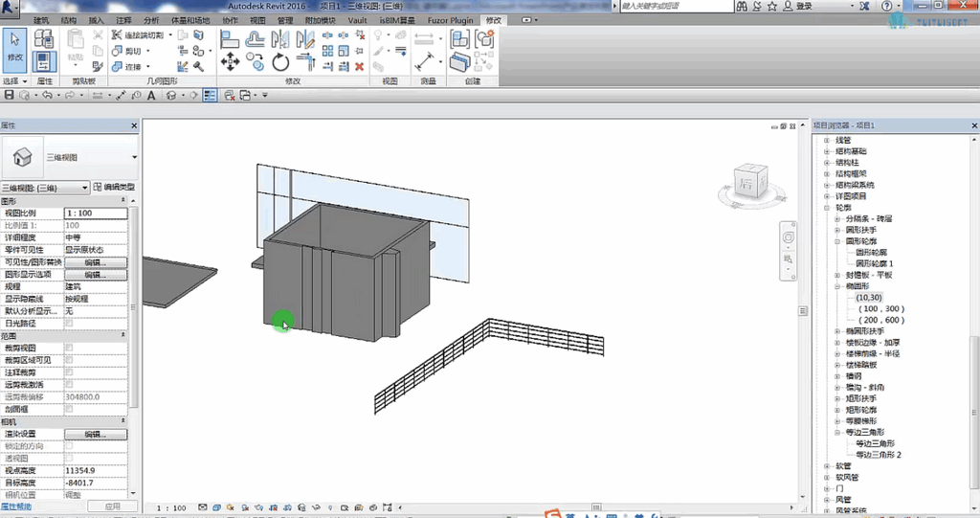
Task: Open the Fuzor Plugin ribbon tab
Action: [x=450, y=21]
